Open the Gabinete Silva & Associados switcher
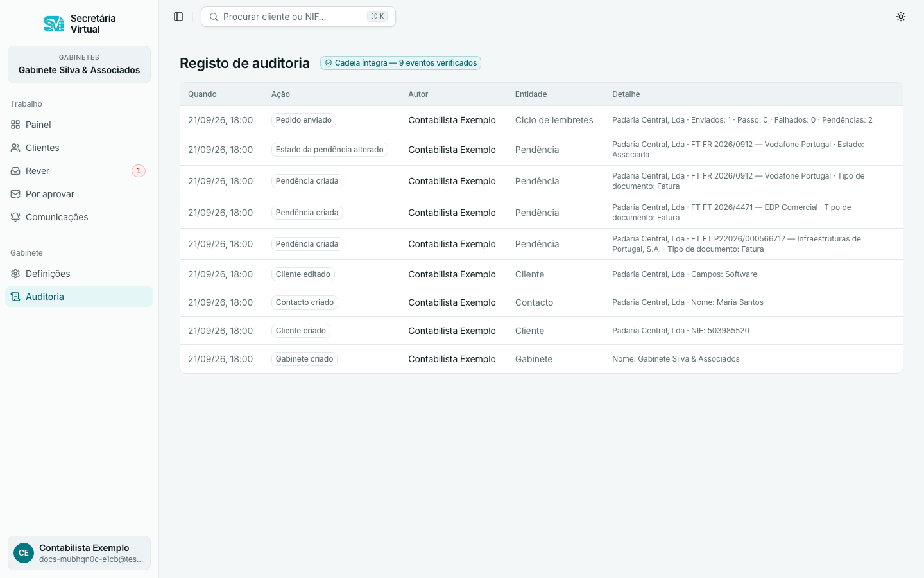This screenshot has width=924, height=578. [79, 64]
